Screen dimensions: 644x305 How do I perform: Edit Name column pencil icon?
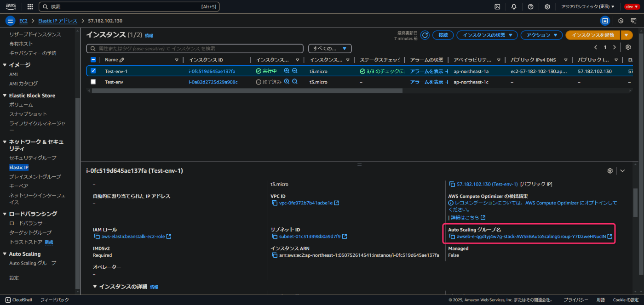(x=122, y=60)
